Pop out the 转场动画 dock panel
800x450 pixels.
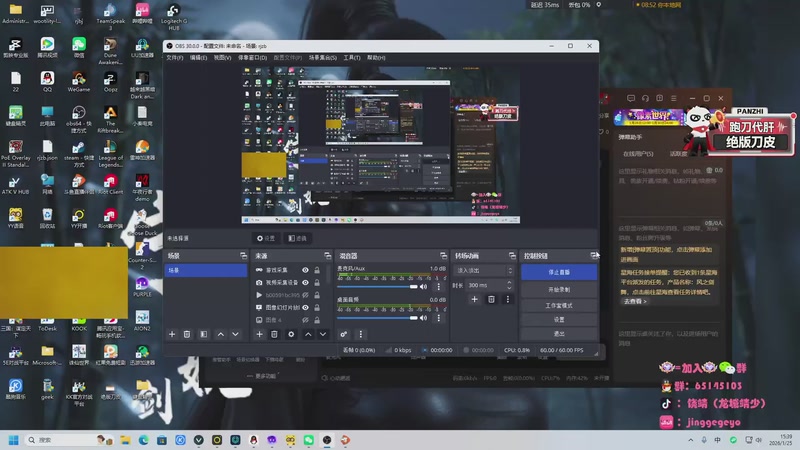[512, 256]
